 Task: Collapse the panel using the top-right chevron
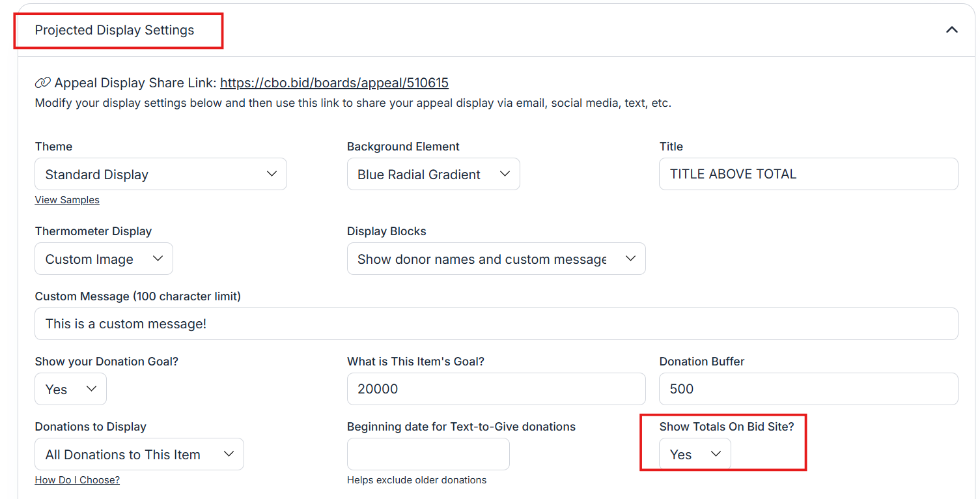pos(951,30)
